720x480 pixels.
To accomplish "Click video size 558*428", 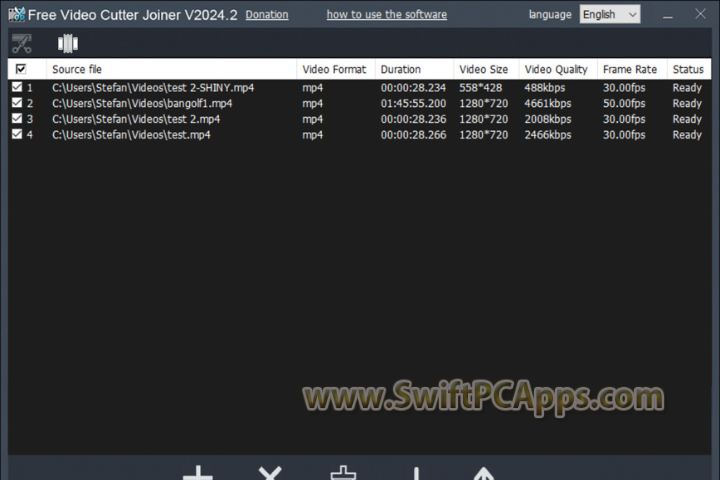I will point(481,88).
